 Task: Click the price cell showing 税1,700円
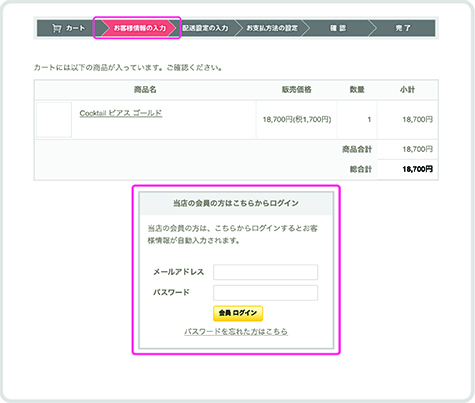pyautogui.click(x=297, y=119)
